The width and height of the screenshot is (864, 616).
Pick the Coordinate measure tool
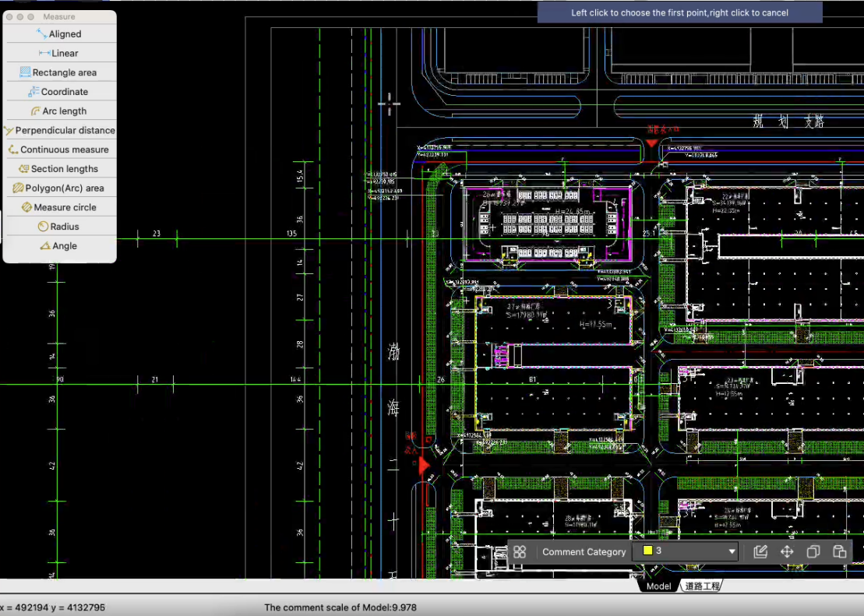click(59, 92)
